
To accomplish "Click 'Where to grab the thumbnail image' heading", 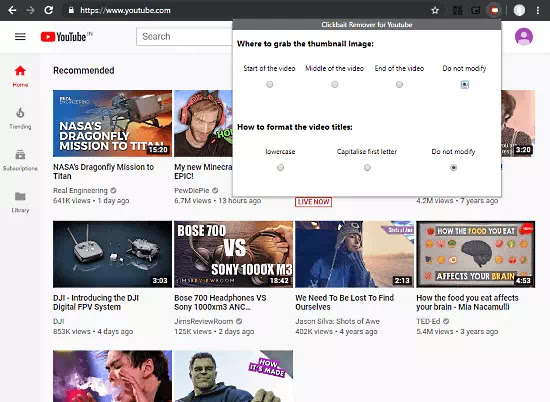I will tap(305, 44).
